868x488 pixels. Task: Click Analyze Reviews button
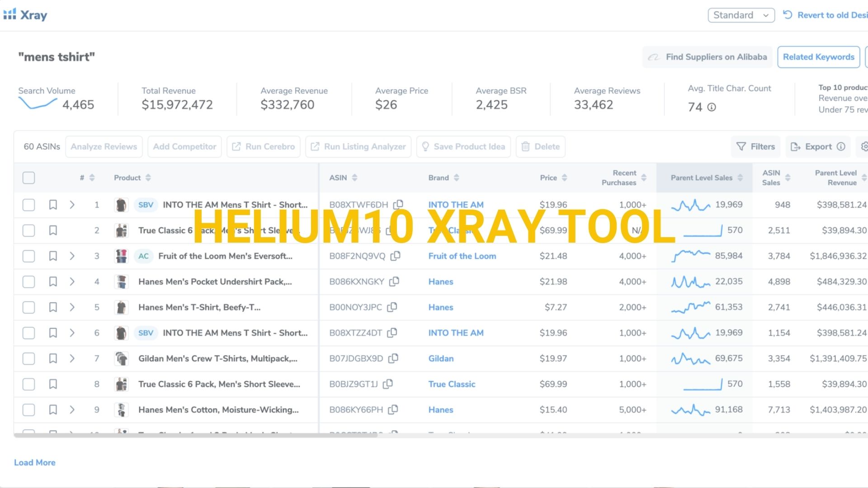click(104, 146)
